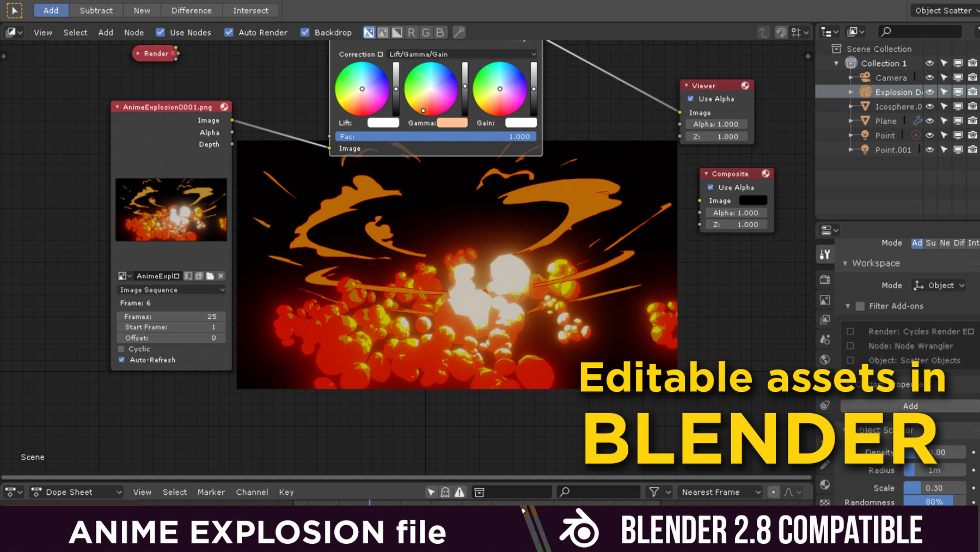Hide the Plane object in viewport
This screenshot has width=980, height=552.
pyautogui.click(x=930, y=121)
